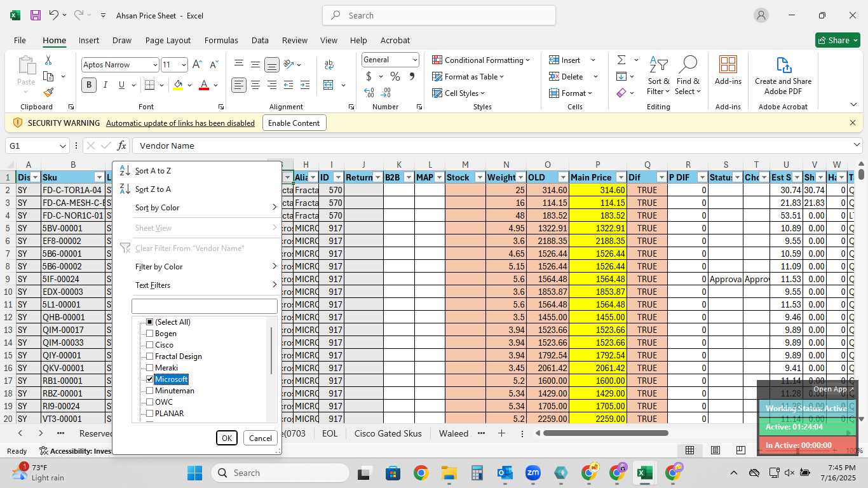Click the Add-ins icon
The image size is (868, 488).
coord(728,70)
